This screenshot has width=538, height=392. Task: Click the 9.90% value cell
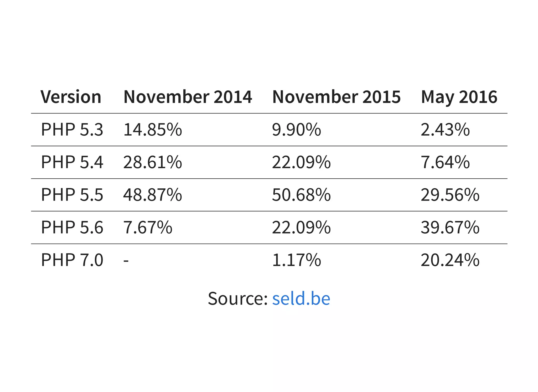point(296,130)
